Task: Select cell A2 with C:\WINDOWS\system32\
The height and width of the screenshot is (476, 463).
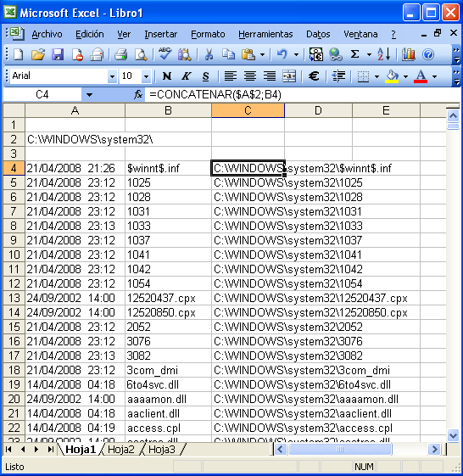Action: coord(75,139)
